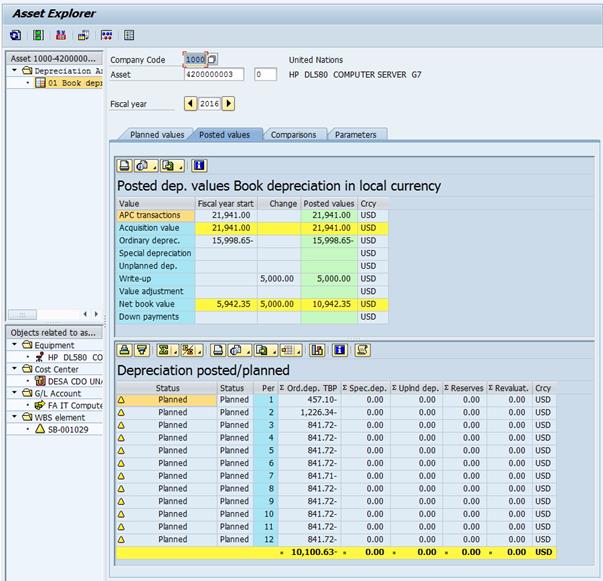This screenshot has height=581, width=603.
Task: Switch to the Planned values tab
Action: 157,135
